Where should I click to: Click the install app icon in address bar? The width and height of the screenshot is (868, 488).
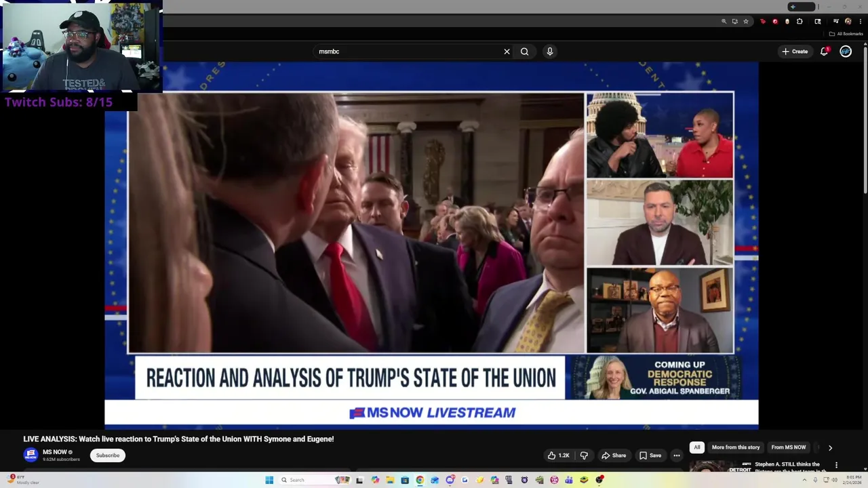coord(735,22)
